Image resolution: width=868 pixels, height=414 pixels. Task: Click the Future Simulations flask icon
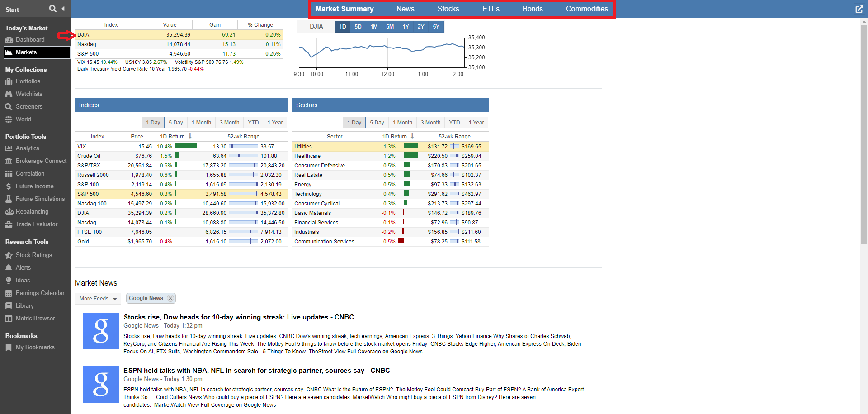coord(9,199)
